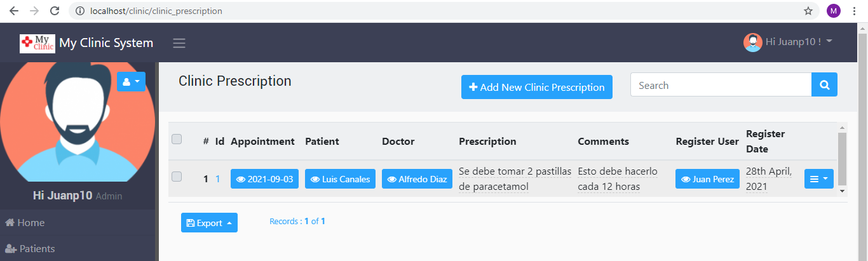Click Add New Clinic Prescription
The image size is (868, 261).
(537, 87)
